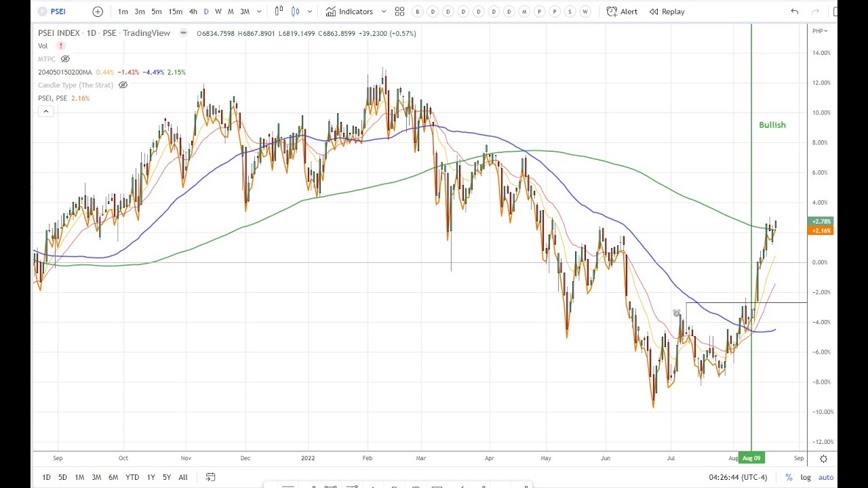Open the Go to date calendar icon

(210, 477)
